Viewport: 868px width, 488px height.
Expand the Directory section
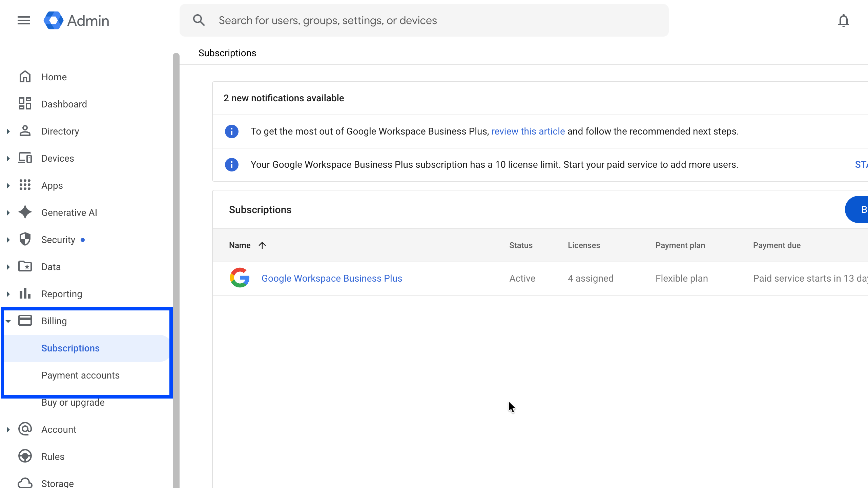tap(8, 131)
